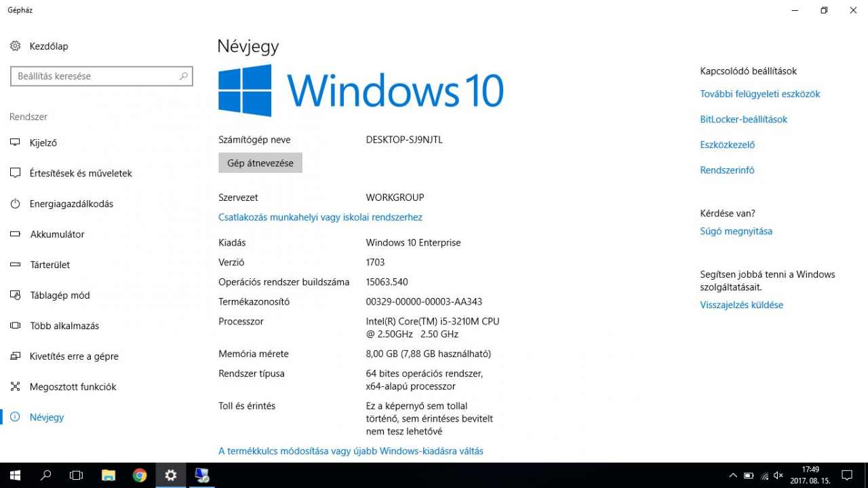This screenshot has width=868, height=488.
Task: Select the Settings gear taskbar button
Action: coord(171,475)
